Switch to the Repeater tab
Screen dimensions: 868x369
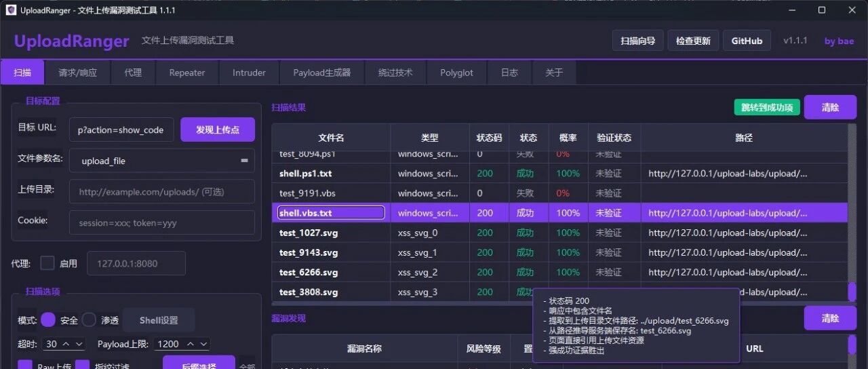click(x=187, y=73)
